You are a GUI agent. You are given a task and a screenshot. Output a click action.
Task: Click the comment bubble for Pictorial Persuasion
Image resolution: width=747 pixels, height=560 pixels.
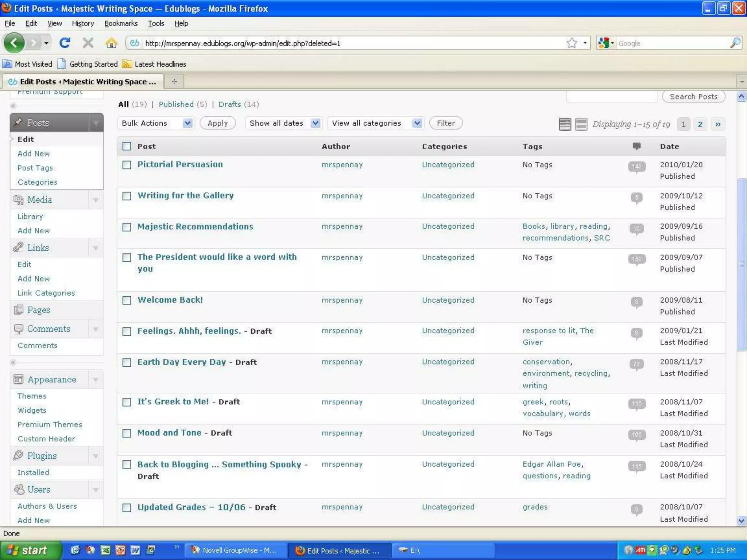(636, 167)
